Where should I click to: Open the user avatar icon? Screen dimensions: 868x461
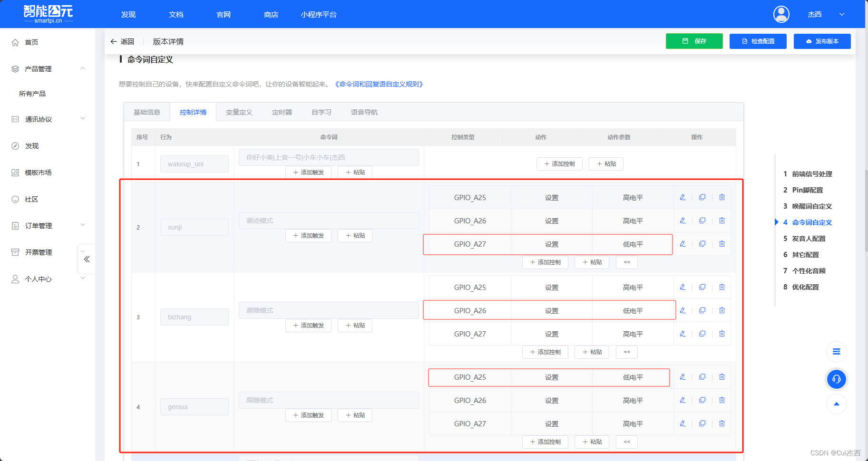pyautogui.click(x=781, y=14)
